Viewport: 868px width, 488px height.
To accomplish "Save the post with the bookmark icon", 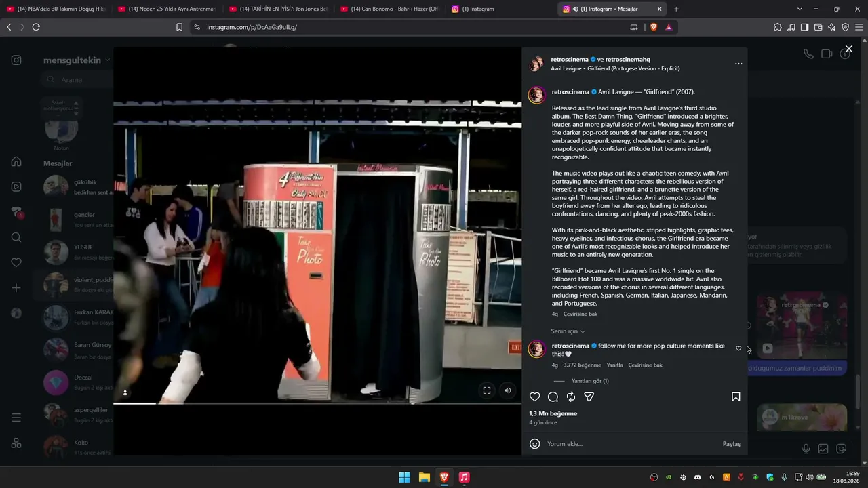I will coord(736,396).
